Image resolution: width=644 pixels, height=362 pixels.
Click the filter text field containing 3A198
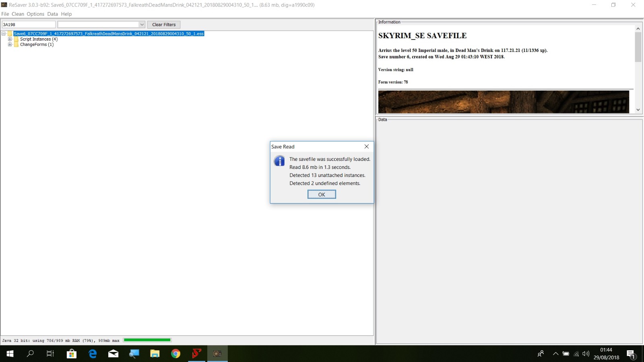pos(29,25)
